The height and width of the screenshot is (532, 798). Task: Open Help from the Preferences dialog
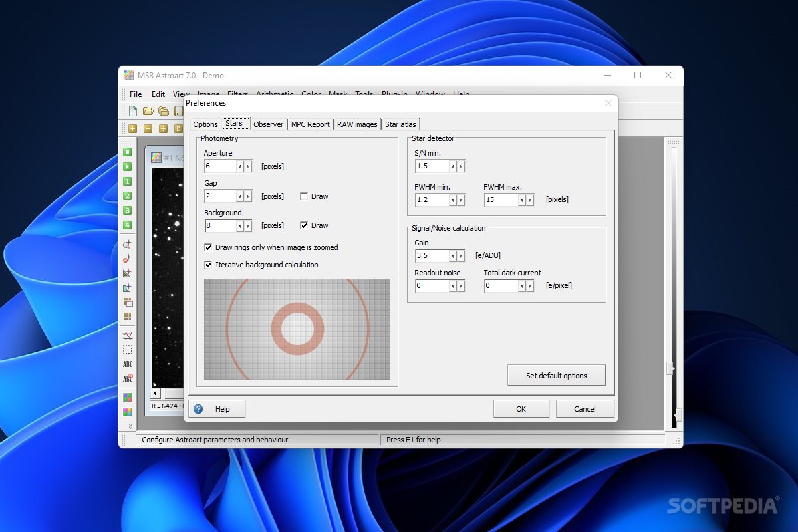[217, 409]
